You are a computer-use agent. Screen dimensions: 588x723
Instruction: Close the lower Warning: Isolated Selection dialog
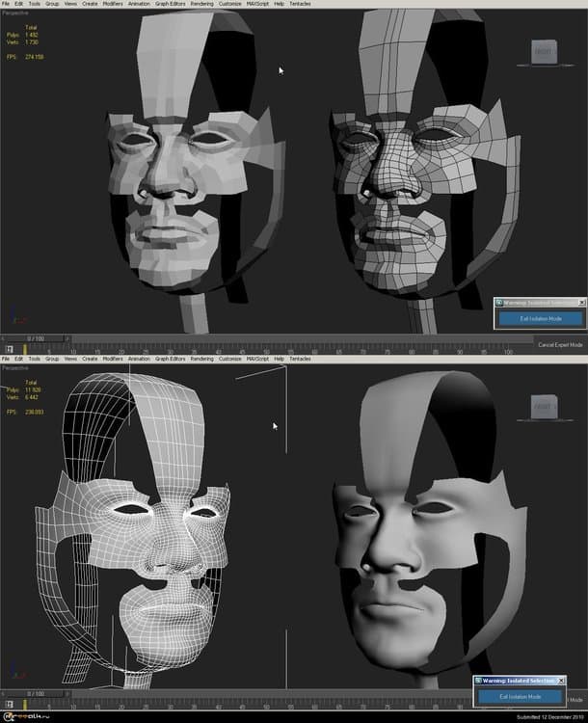(561, 681)
